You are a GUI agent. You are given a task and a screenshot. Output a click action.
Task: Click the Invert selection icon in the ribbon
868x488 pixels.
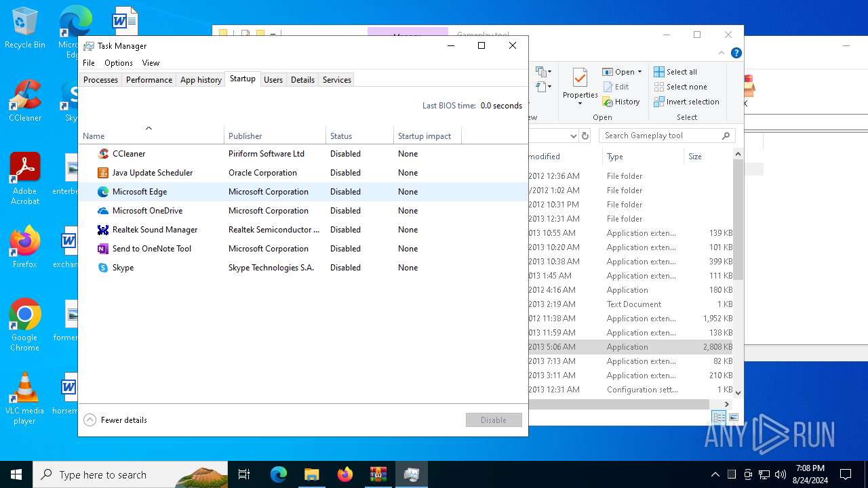click(659, 102)
